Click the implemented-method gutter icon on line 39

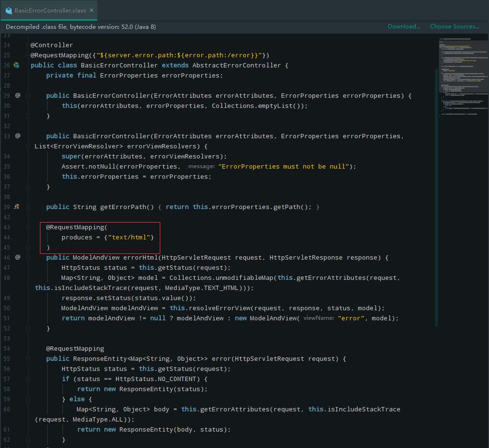click(x=16, y=207)
